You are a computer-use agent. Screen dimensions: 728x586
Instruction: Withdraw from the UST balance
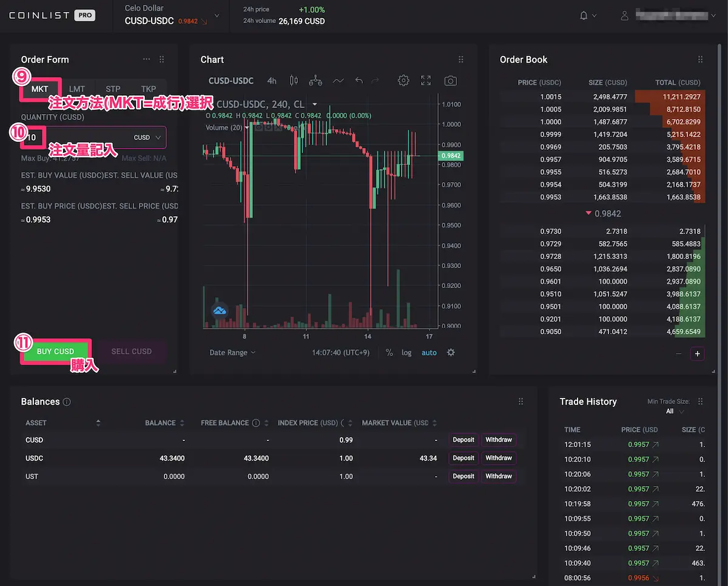[499, 476]
